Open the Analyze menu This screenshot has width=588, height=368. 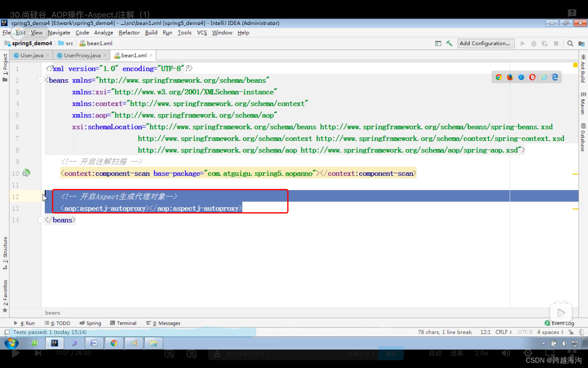tap(104, 33)
